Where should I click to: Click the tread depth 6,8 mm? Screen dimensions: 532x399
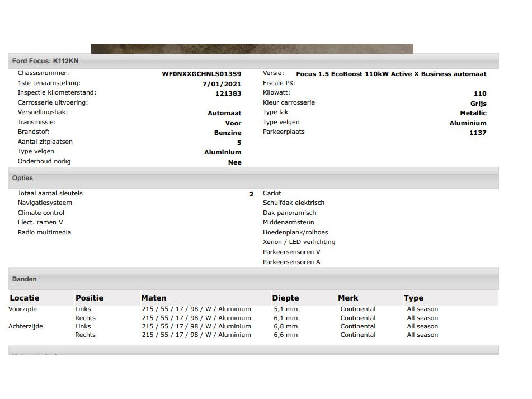(285, 326)
